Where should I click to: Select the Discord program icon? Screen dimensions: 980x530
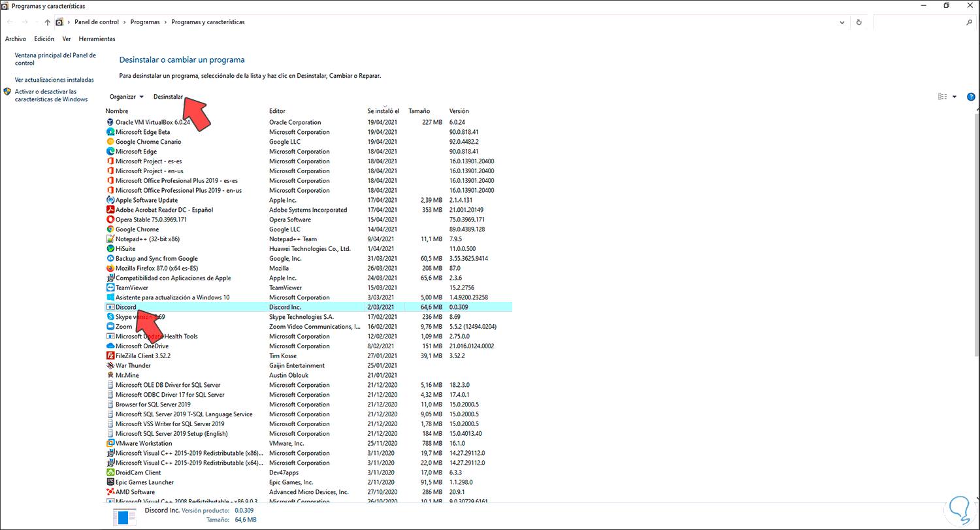(x=110, y=307)
